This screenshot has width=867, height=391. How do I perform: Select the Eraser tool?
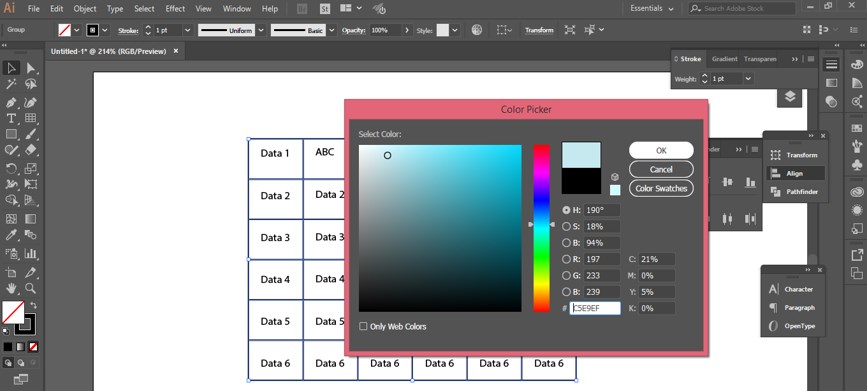[x=31, y=150]
